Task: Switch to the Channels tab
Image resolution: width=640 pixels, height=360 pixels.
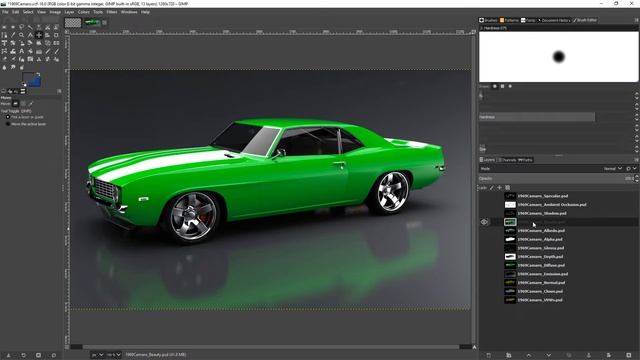Action: tap(508, 160)
